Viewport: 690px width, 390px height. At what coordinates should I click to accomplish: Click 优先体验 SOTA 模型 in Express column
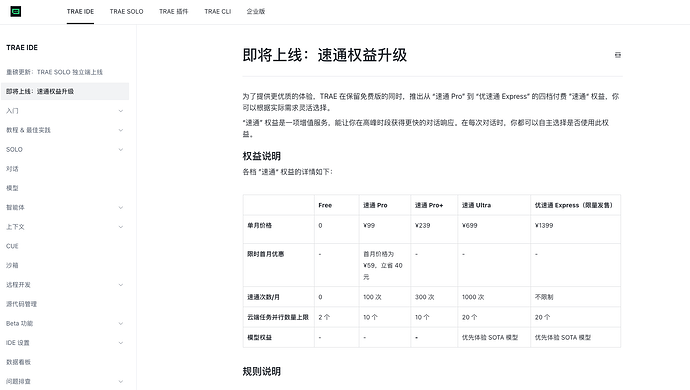563,338
